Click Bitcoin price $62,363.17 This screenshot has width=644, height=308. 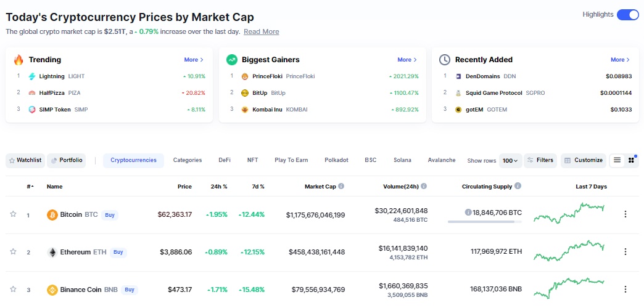click(175, 214)
